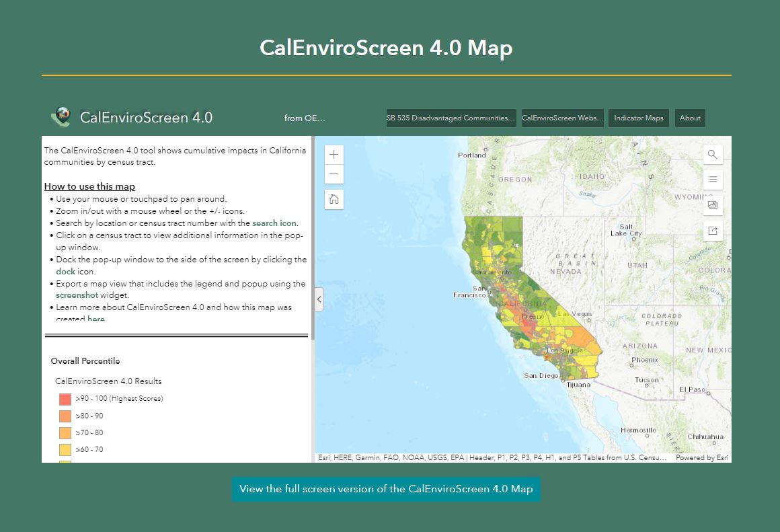780x532 pixels.
Task: Open the share icon on map
Action: (x=712, y=231)
